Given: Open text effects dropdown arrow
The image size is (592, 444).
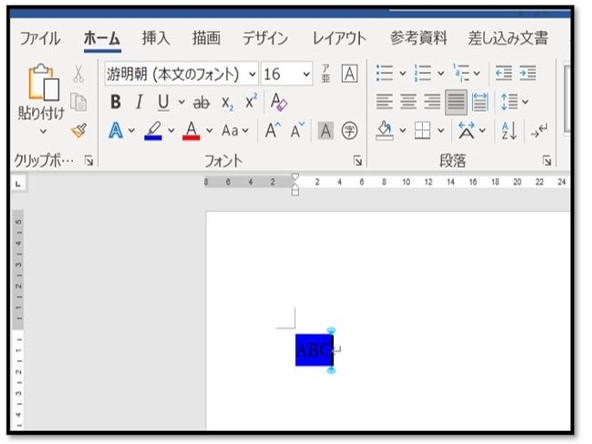Looking at the screenshot, I should point(131,131).
